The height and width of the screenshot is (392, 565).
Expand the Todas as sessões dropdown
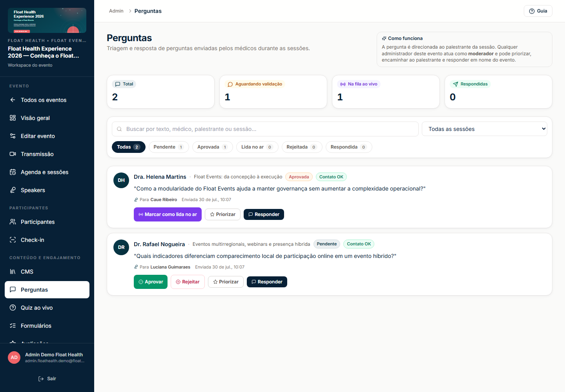tap(485, 129)
